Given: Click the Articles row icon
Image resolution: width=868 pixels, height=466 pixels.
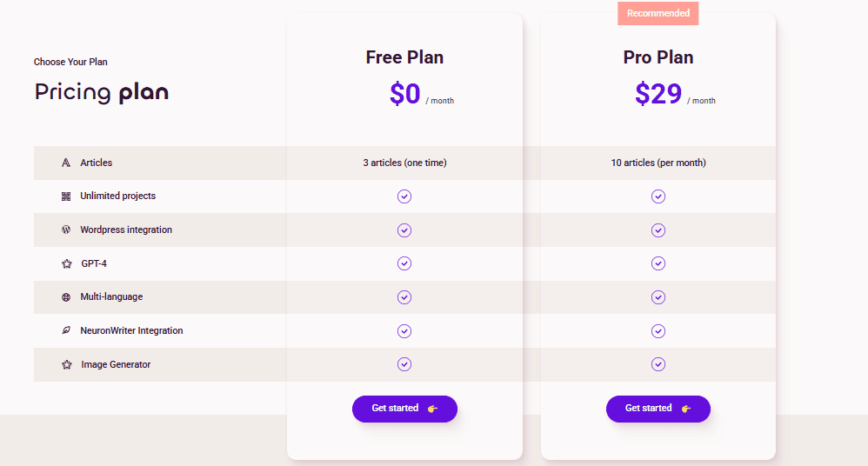Looking at the screenshot, I should pyautogui.click(x=66, y=163).
